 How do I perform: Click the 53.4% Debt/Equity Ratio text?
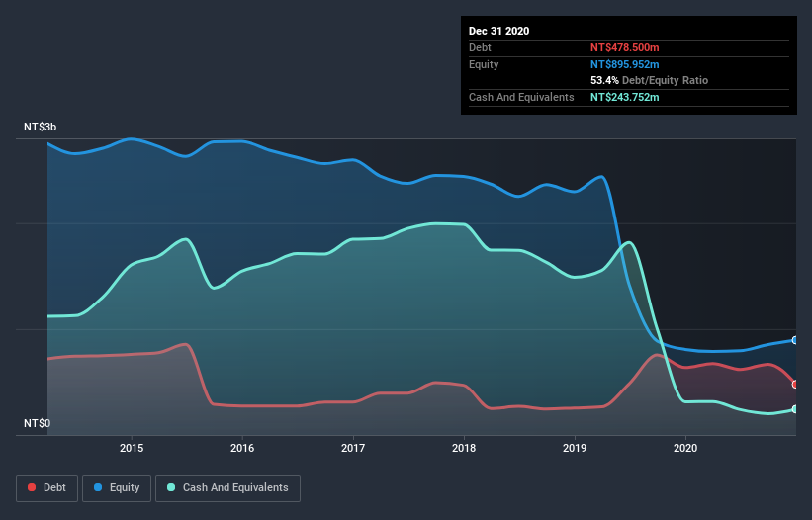tap(650, 81)
